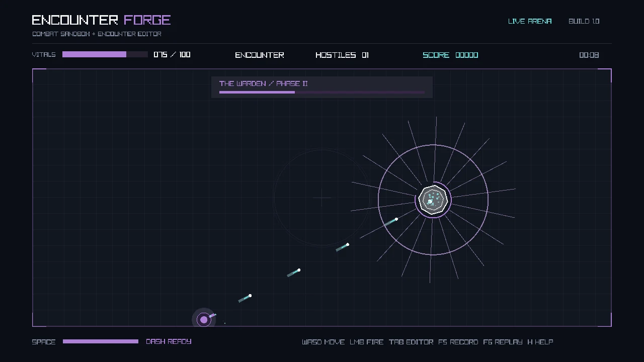
Task: Click the COMBAT SANDBOX + ENCOUNTER EDITOR subtitle
Action: (x=97, y=34)
